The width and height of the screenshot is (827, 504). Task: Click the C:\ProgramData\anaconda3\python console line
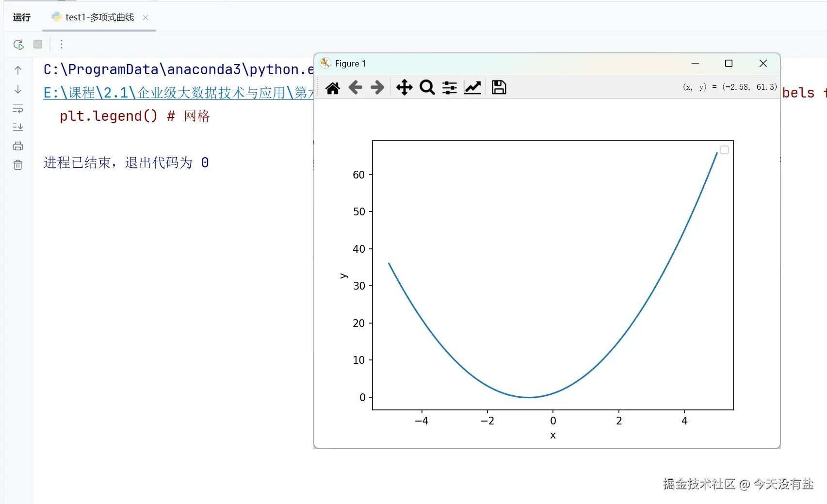pyautogui.click(x=178, y=69)
